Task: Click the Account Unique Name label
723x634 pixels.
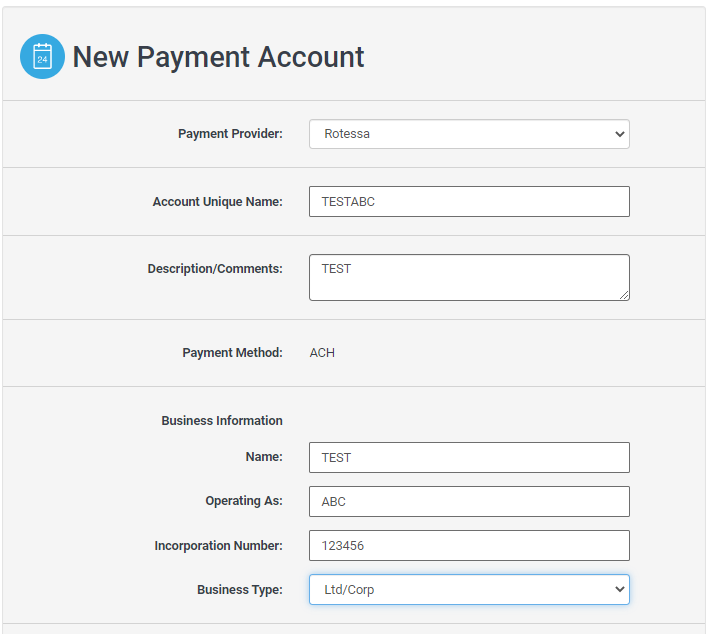Action: pos(217,201)
